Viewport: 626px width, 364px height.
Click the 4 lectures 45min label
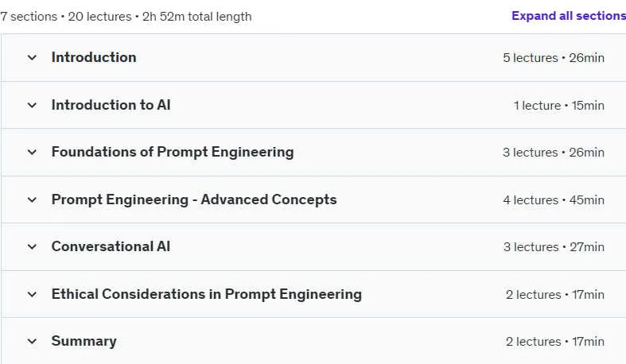coord(554,200)
